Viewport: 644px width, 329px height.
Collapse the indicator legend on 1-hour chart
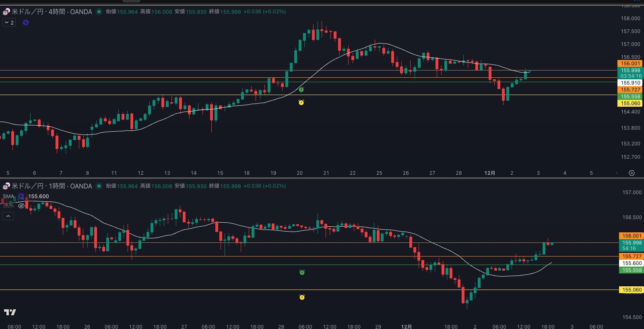[x=8, y=216]
